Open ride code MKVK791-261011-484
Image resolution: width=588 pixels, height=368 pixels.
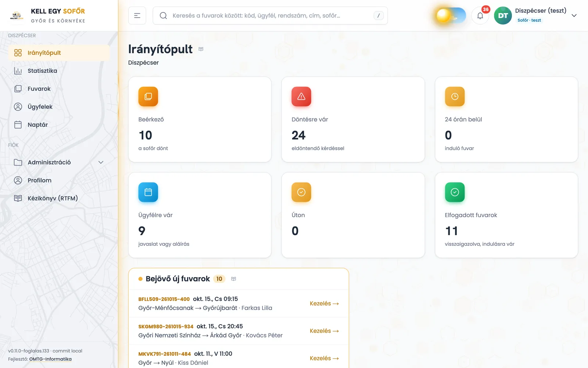pos(165,354)
